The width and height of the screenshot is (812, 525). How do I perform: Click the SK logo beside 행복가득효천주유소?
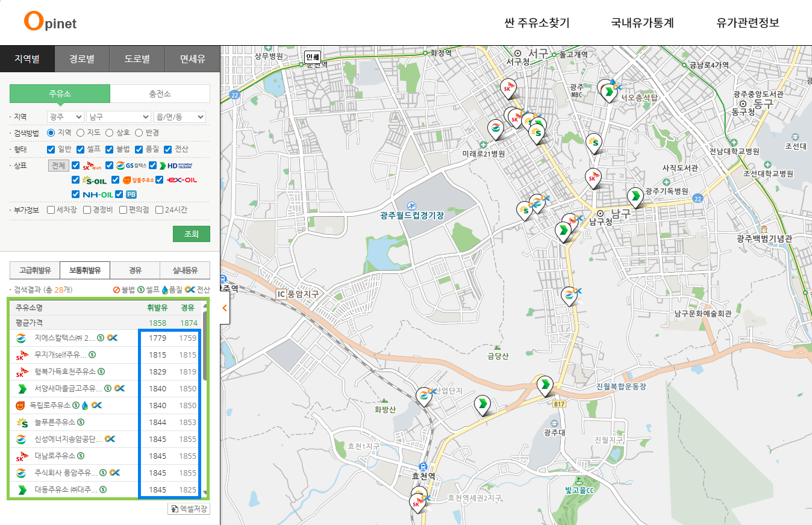(x=21, y=371)
